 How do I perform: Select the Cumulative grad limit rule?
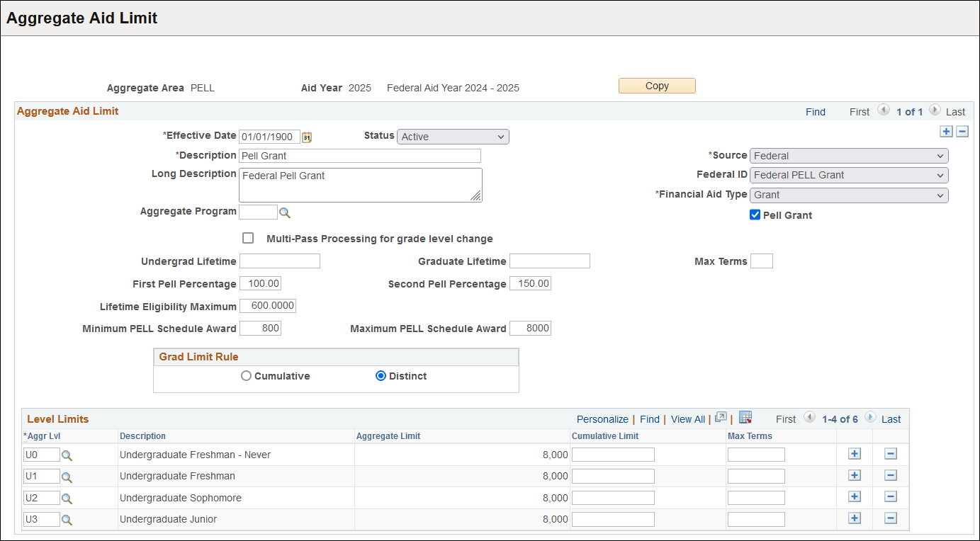coord(246,375)
